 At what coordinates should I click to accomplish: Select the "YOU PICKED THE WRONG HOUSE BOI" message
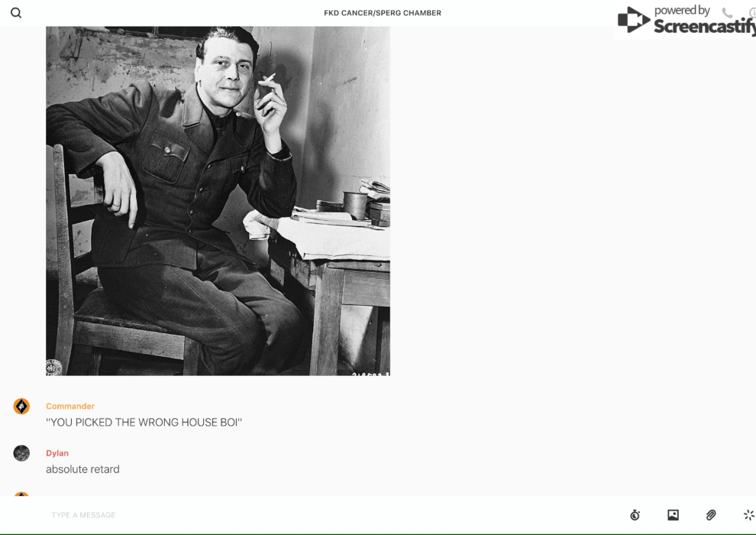pyautogui.click(x=144, y=422)
